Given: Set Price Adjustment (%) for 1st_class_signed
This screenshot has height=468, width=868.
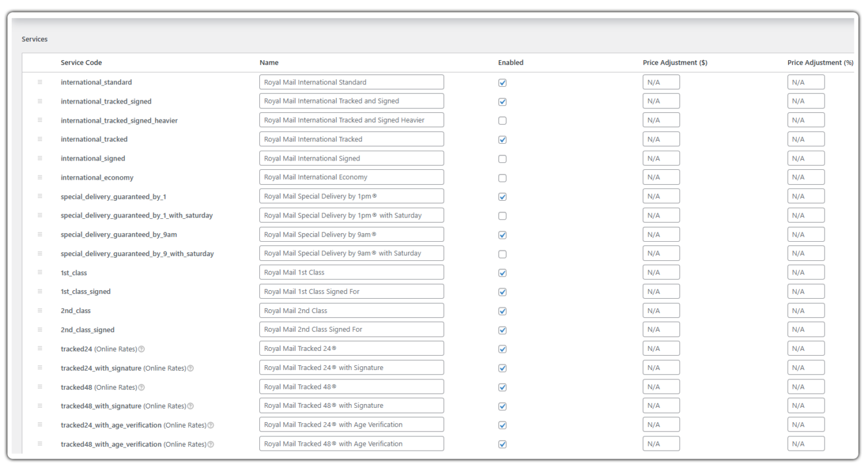Looking at the screenshot, I should (x=806, y=291).
